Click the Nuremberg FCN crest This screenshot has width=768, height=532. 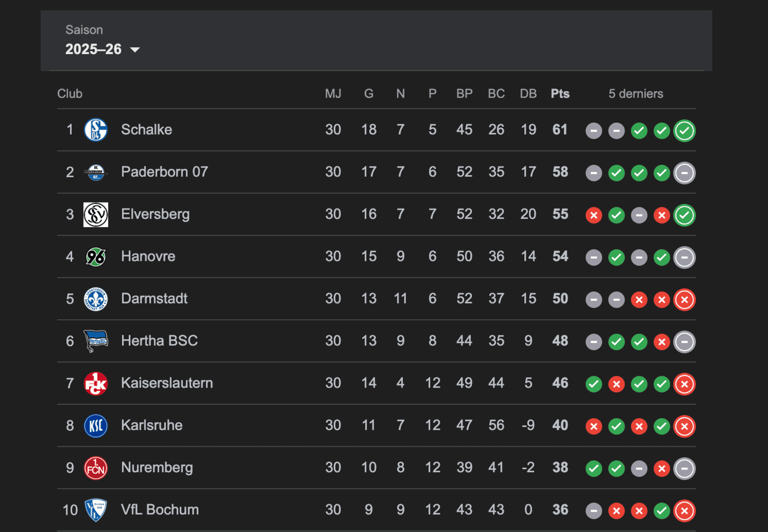[96, 468]
